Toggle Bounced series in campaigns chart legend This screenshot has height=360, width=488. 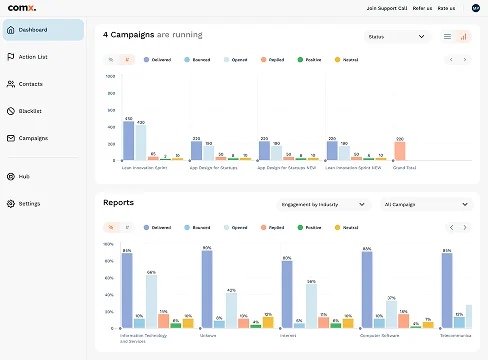197,60
